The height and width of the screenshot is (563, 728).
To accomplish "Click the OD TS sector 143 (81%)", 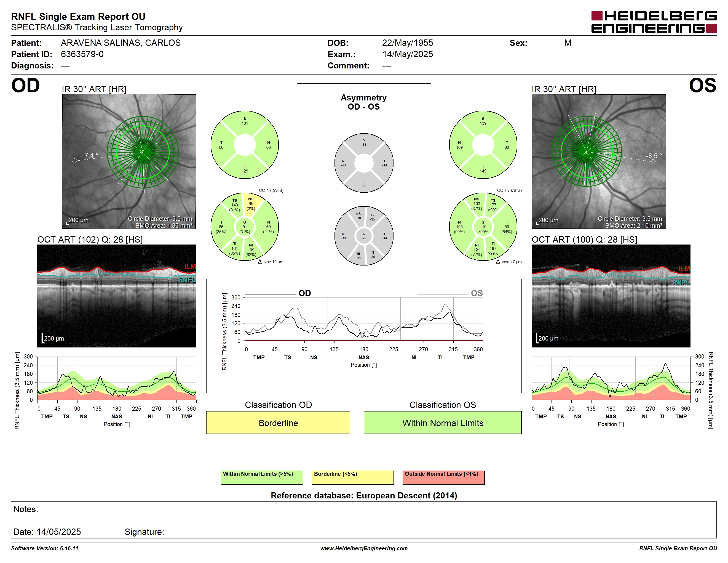I will [235, 205].
